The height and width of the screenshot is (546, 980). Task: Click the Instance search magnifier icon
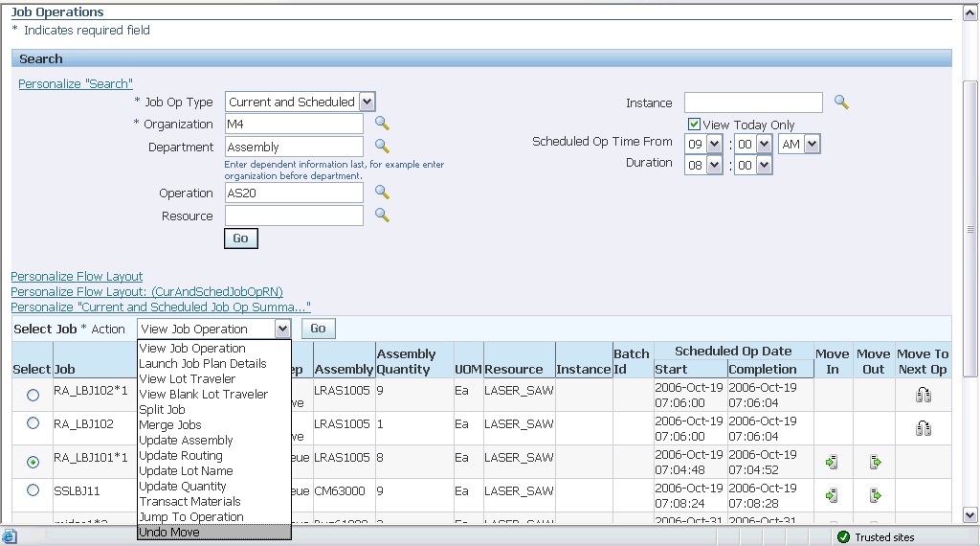tap(841, 102)
